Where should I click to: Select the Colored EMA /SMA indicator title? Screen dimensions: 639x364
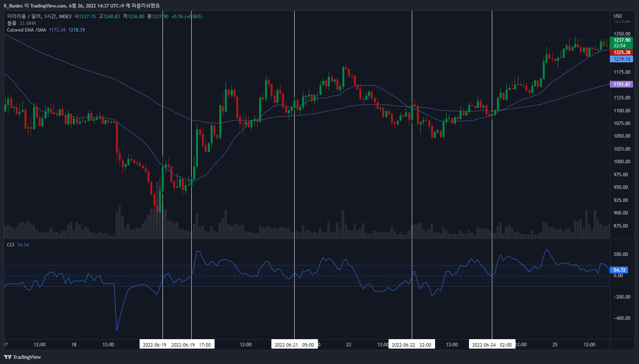click(x=26, y=30)
